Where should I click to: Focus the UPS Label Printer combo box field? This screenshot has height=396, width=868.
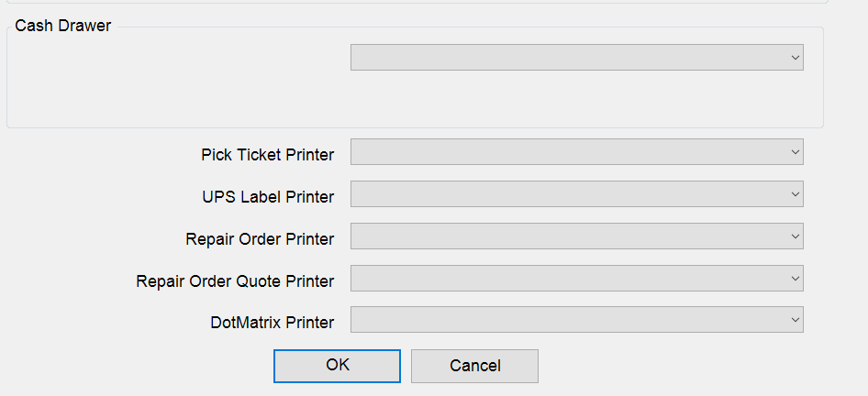[x=567, y=194]
